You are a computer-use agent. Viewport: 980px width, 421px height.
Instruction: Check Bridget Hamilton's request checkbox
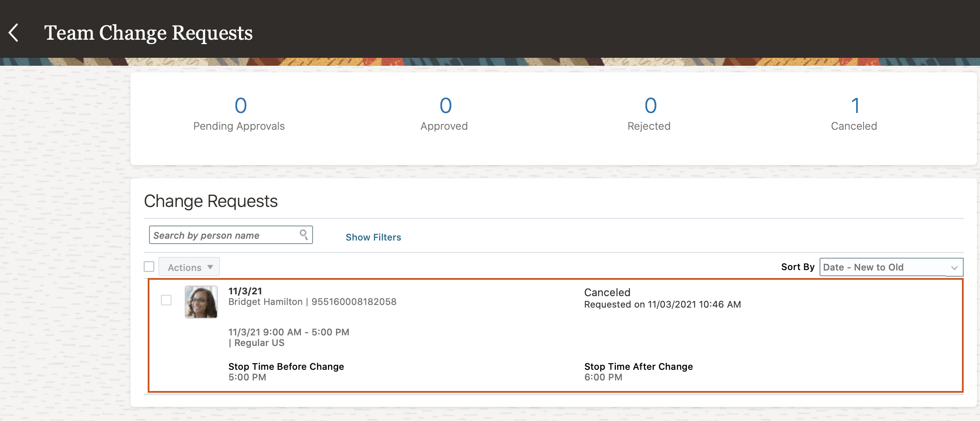click(x=166, y=300)
